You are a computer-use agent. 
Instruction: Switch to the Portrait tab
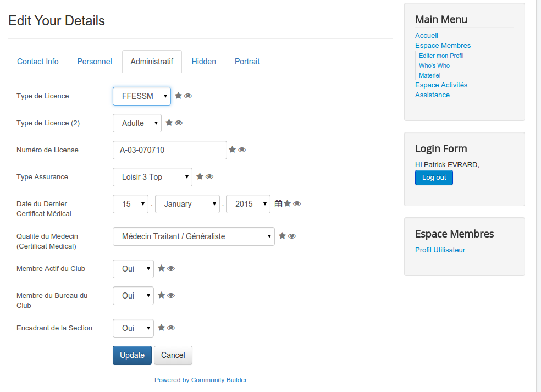pyautogui.click(x=247, y=62)
